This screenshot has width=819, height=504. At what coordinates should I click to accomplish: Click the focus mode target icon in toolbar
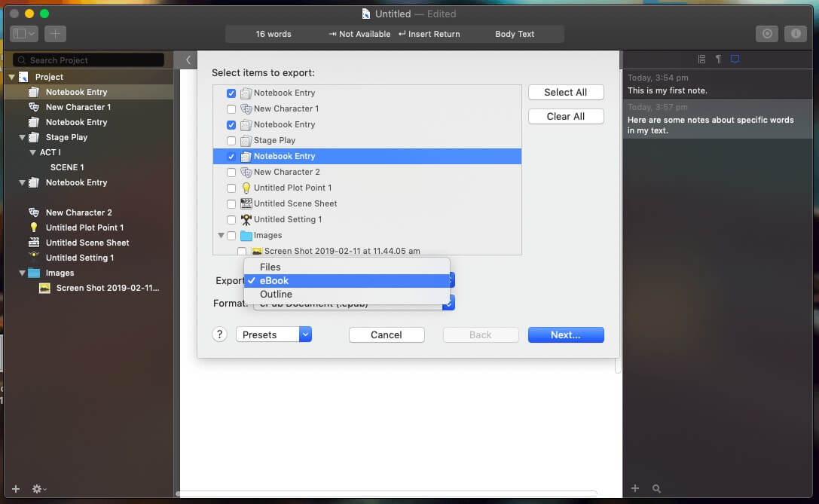coord(767,34)
